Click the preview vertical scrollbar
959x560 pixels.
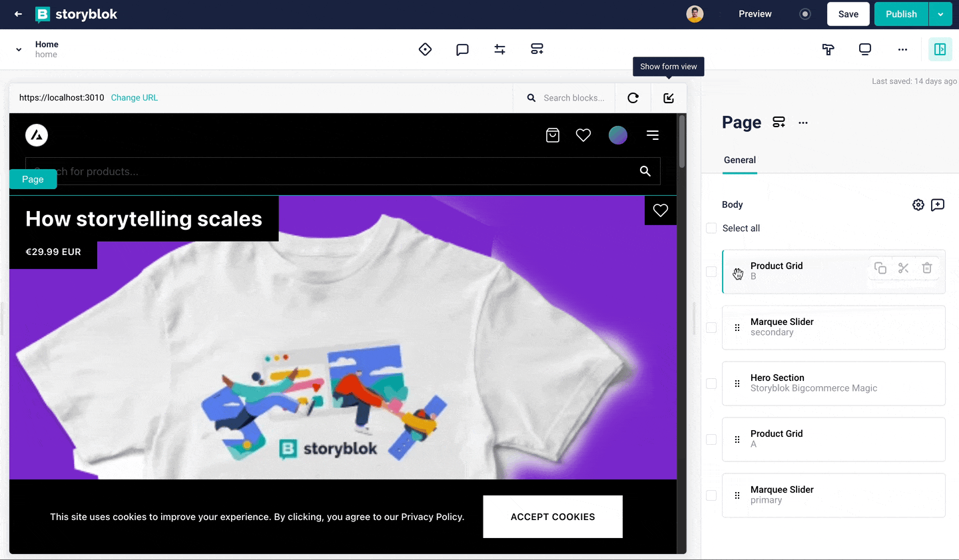pos(681,142)
